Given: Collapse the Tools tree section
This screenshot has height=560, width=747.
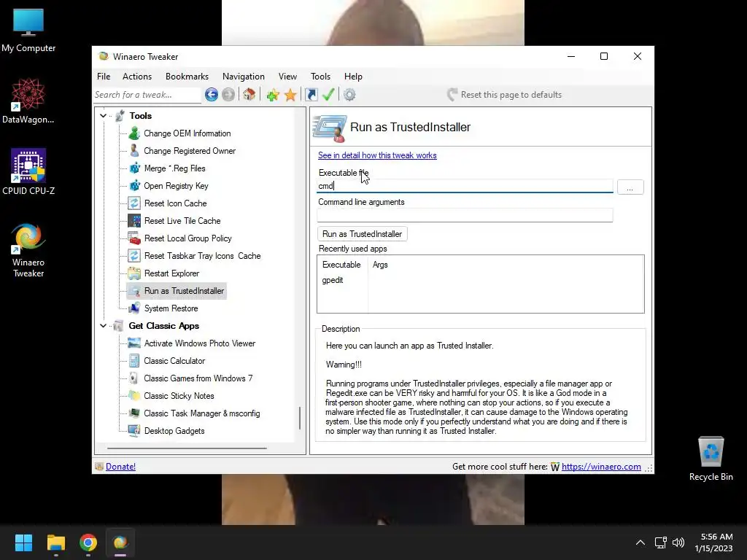Looking at the screenshot, I should 104,116.
